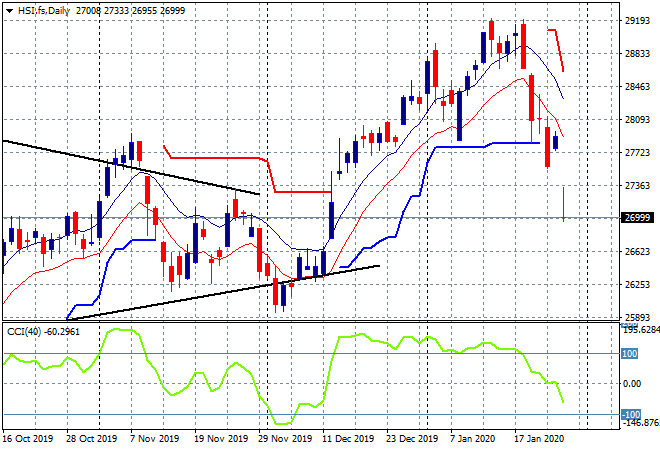Click the 29 Nov 2019 date label
This screenshot has width=660, height=450.
coord(285,438)
